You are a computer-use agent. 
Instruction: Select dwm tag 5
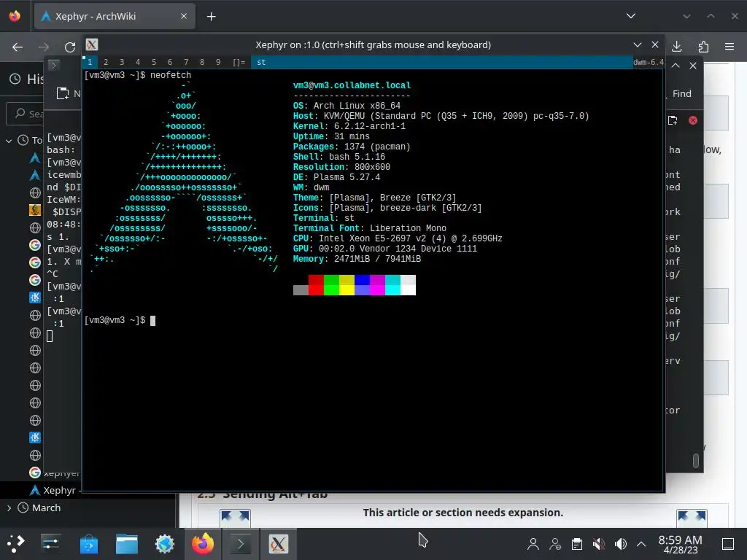pyautogui.click(x=154, y=62)
